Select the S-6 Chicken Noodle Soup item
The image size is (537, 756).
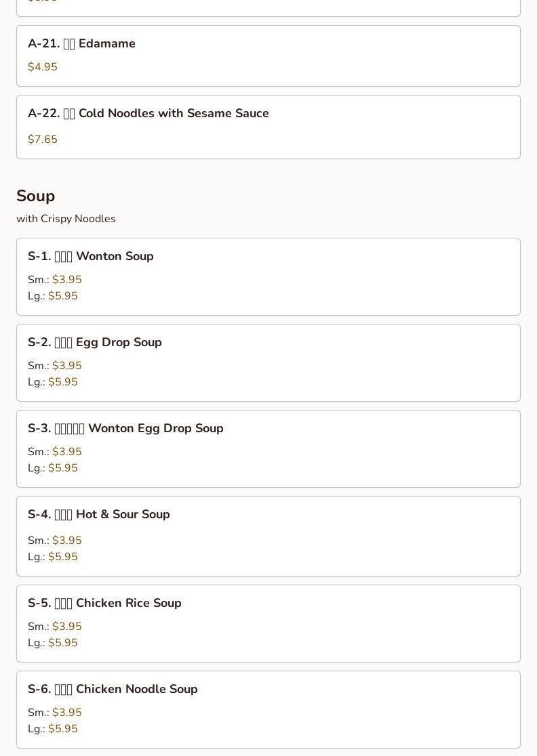tap(113, 689)
